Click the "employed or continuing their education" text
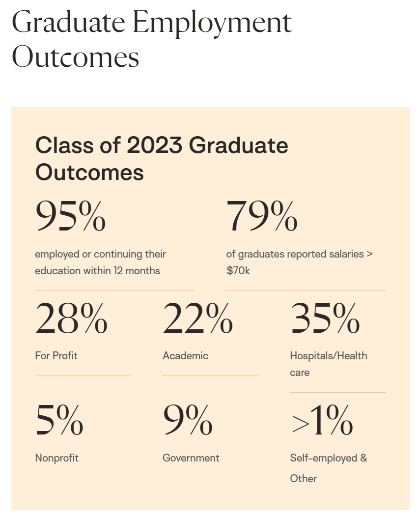 pyautogui.click(x=100, y=262)
